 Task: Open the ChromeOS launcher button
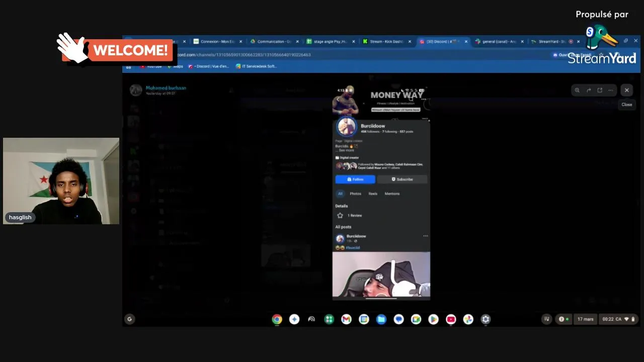point(130,319)
